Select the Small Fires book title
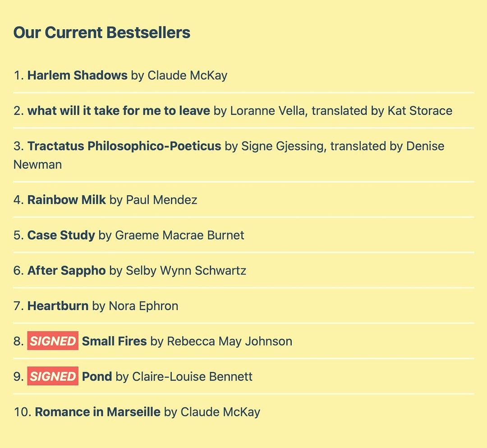 point(114,341)
